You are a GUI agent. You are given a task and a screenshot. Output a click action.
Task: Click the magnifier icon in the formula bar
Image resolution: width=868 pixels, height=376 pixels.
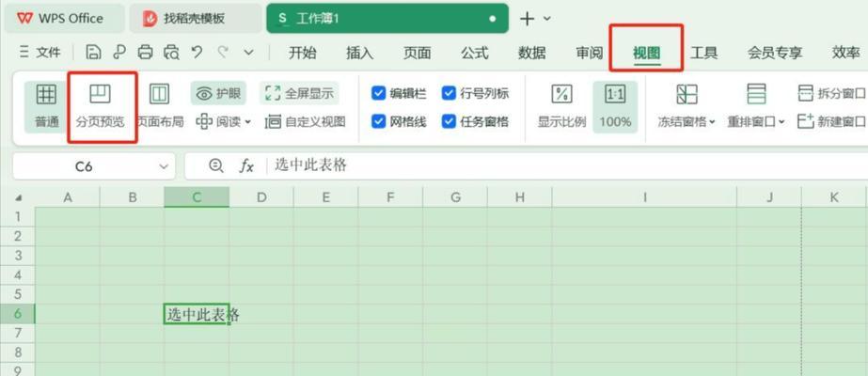pos(216,165)
